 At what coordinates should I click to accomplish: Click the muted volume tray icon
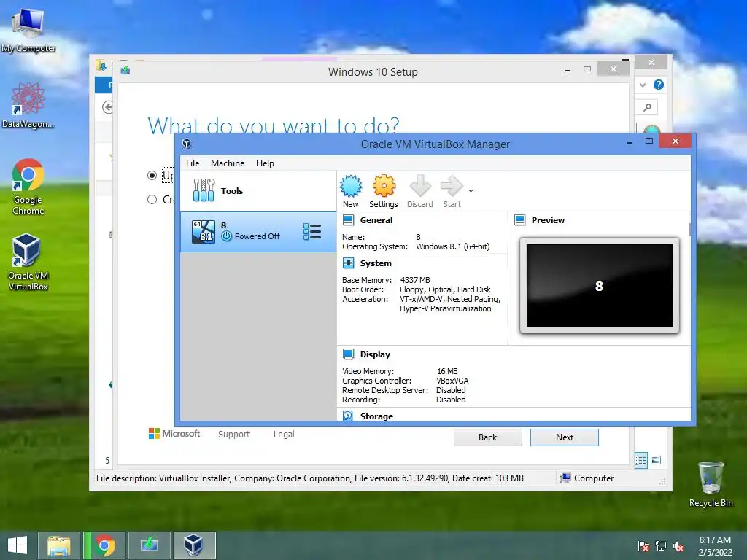(x=678, y=546)
